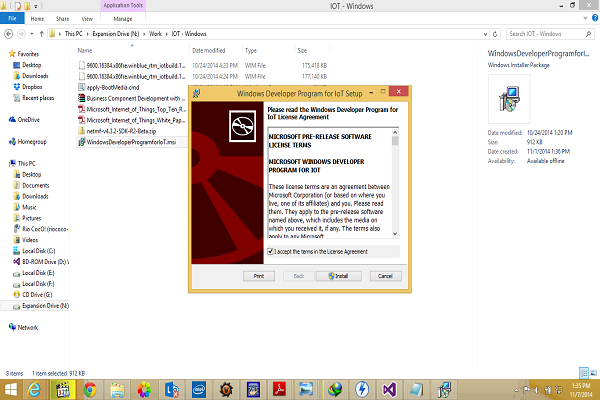Click the Cancel button in setup dialog

pos(385,276)
